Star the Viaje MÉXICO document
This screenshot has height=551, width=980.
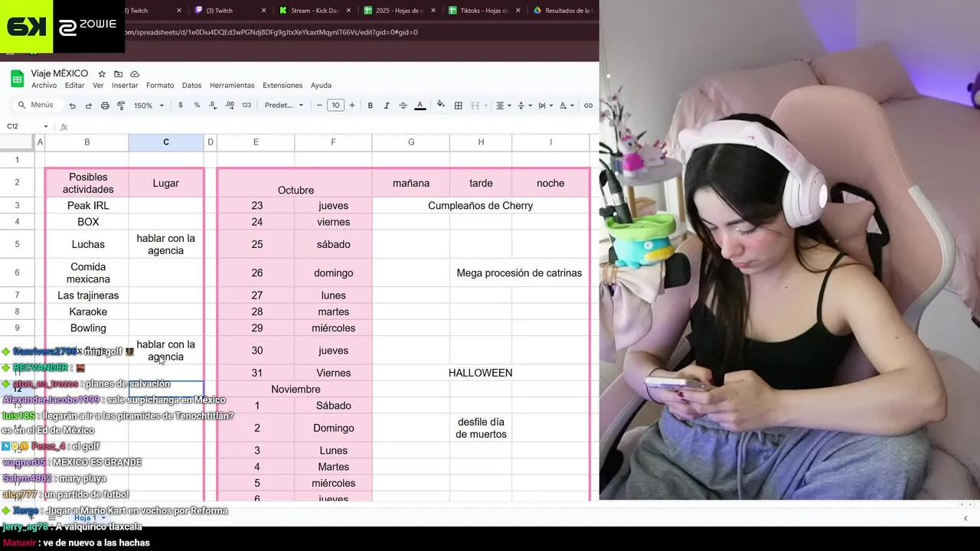click(102, 73)
